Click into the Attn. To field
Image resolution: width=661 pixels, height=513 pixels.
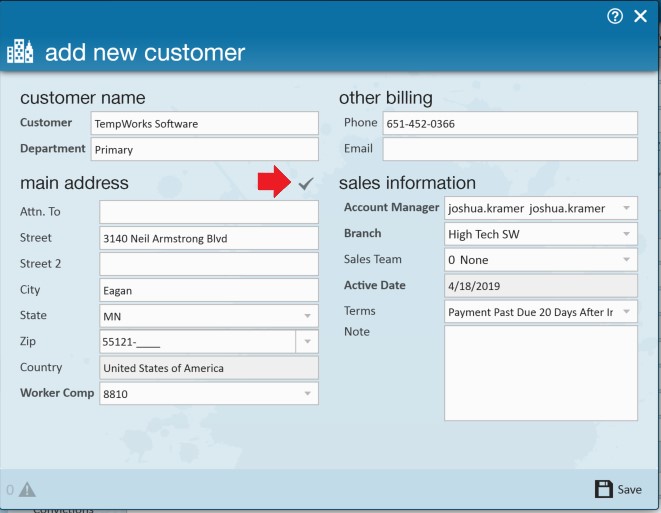tap(209, 212)
